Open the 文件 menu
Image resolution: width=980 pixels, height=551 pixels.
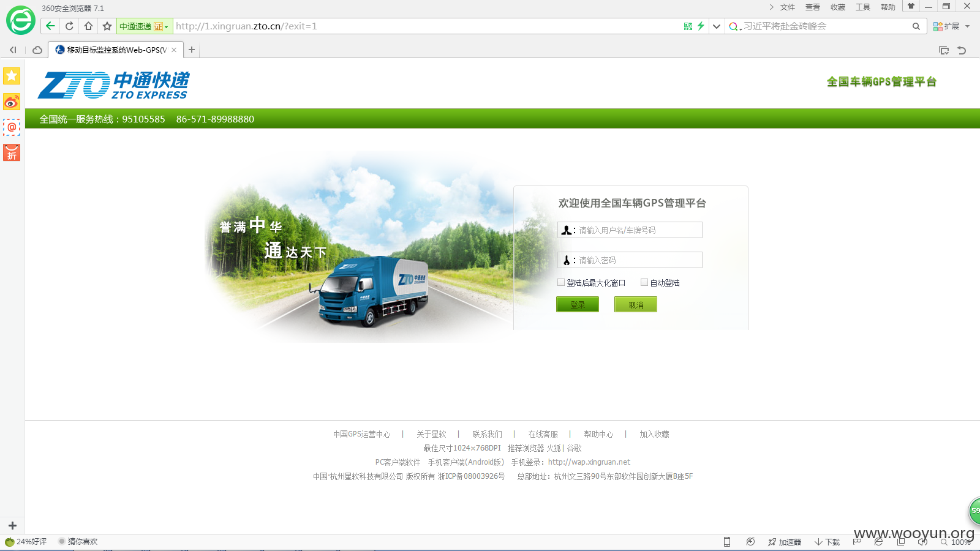coord(788,7)
